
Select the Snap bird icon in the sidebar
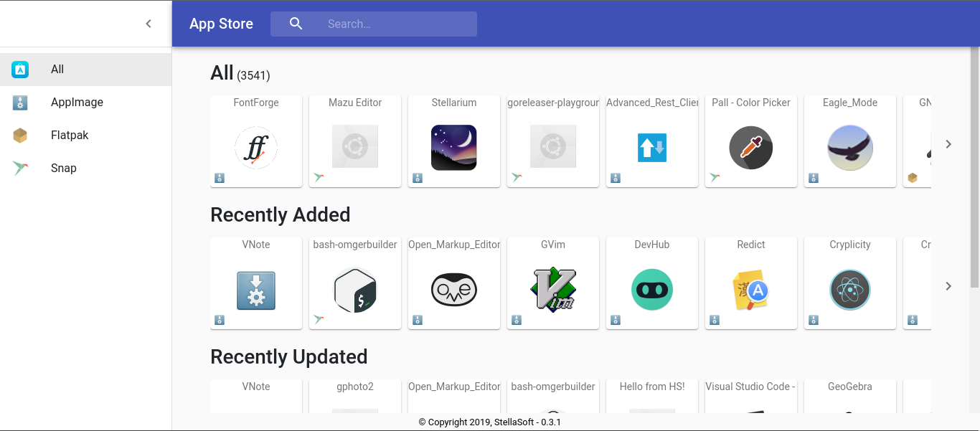click(x=19, y=168)
